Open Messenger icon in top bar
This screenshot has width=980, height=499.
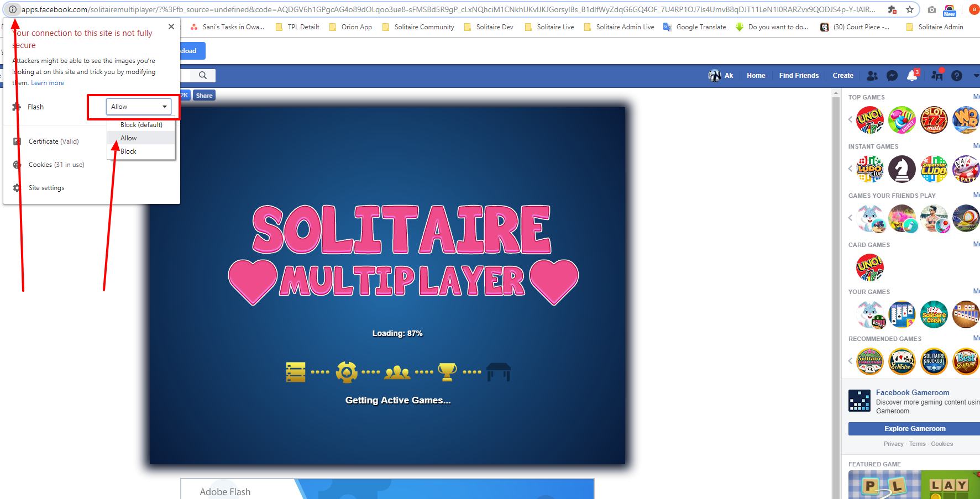tap(892, 76)
